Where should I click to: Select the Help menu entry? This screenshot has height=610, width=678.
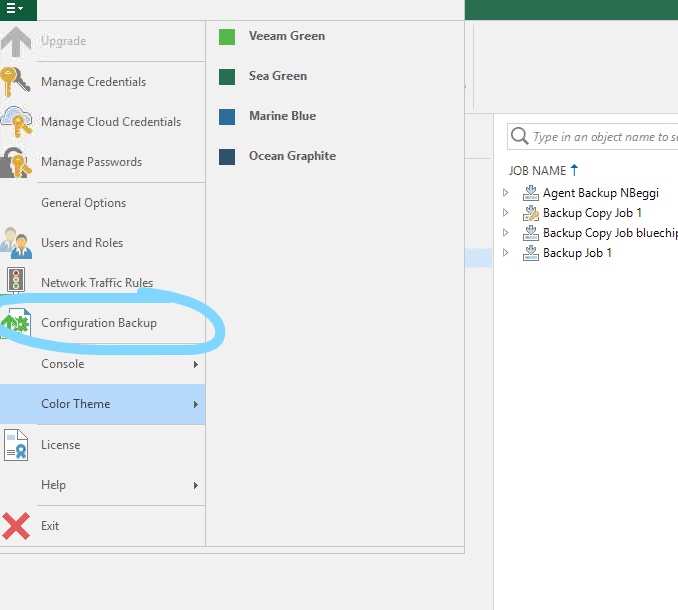click(102, 485)
